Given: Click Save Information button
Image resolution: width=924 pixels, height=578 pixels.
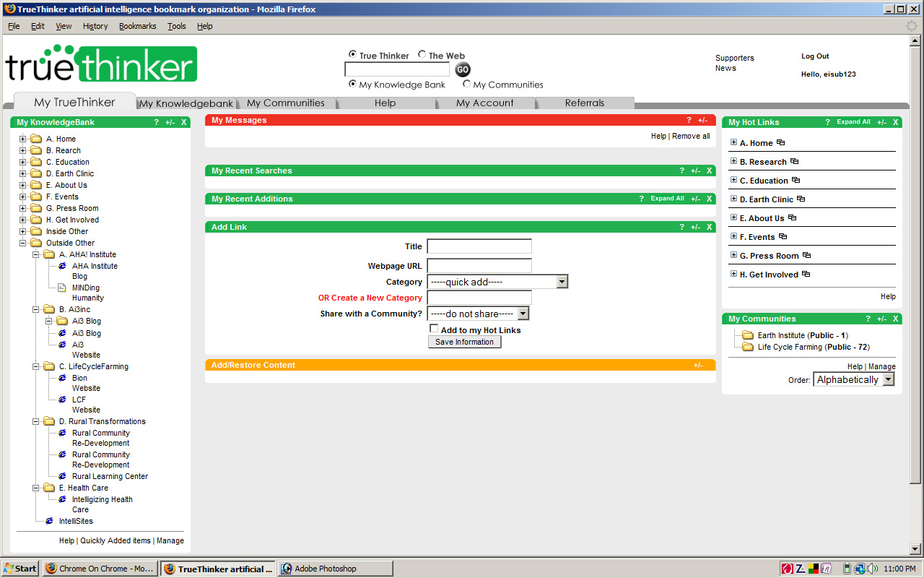Looking at the screenshot, I should (x=464, y=342).
